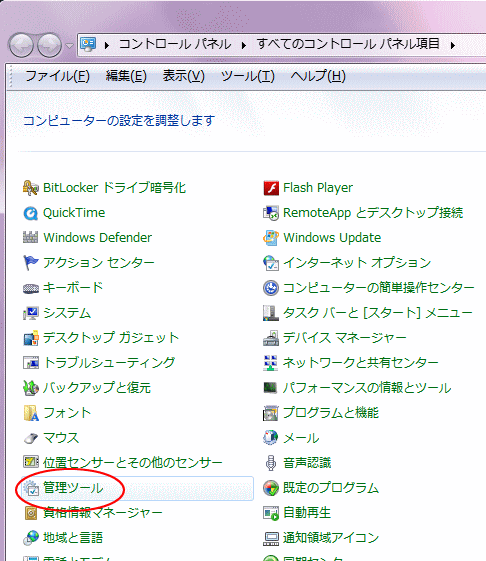Click コントロール パネル breadcrumb segment
The height and width of the screenshot is (561, 486).
[x=175, y=44]
